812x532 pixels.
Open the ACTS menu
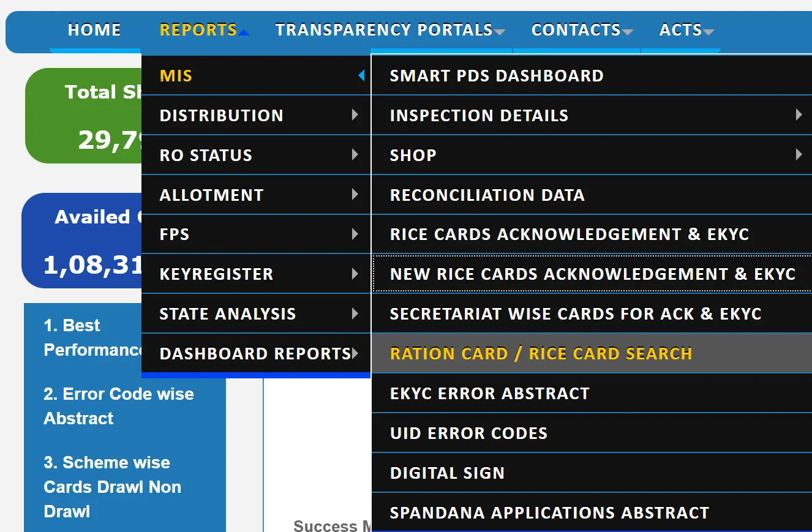coord(680,30)
